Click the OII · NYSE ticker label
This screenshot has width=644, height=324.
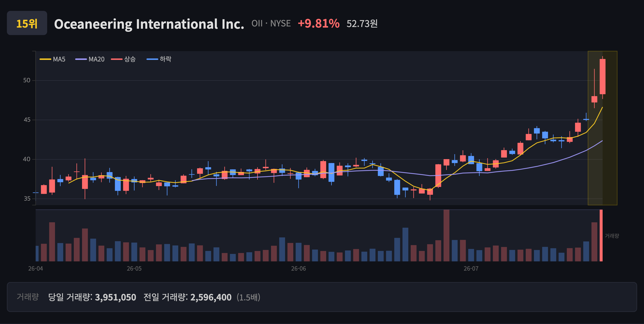[271, 24]
